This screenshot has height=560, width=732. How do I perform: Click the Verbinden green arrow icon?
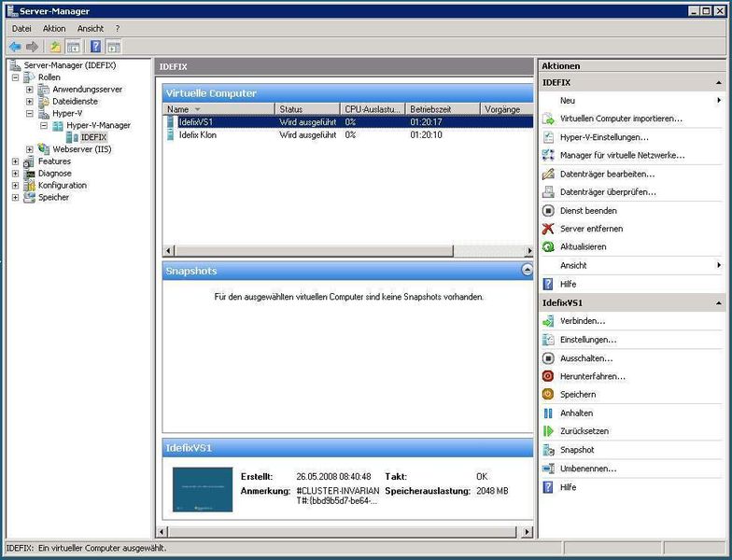548,321
